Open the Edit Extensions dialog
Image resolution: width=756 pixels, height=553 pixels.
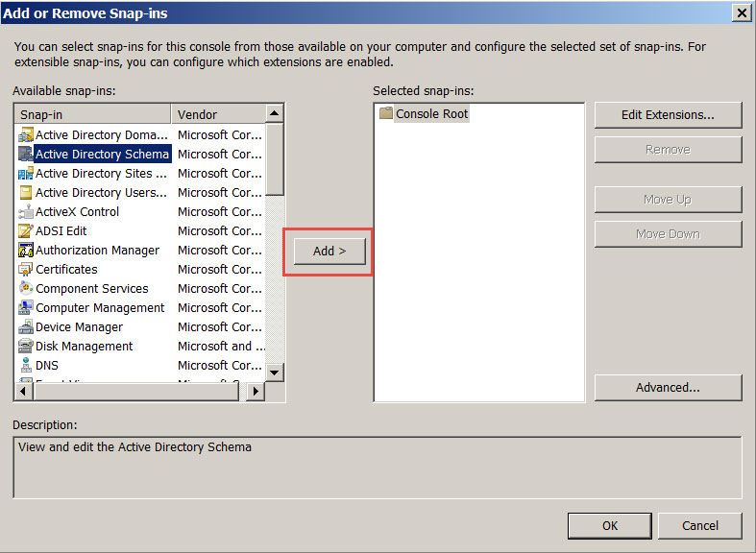coord(668,115)
